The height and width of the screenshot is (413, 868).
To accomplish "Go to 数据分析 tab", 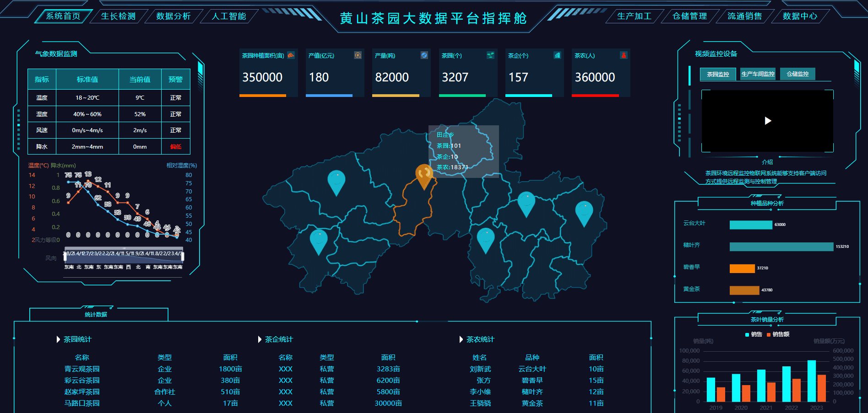I will pyautogui.click(x=174, y=16).
